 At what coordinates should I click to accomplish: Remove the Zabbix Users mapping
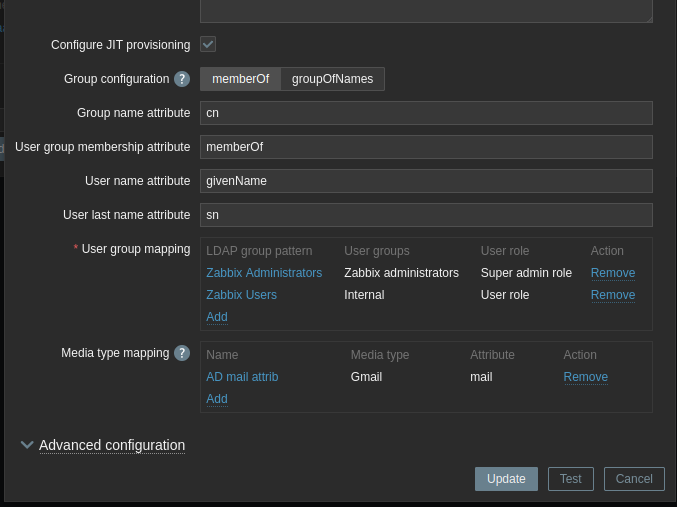click(x=612, y=295)
